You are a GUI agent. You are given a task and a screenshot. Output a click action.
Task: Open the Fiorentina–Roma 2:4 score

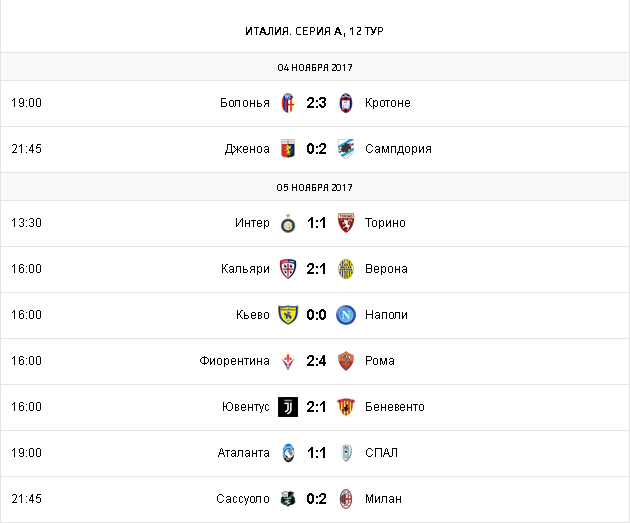(317, 361)
